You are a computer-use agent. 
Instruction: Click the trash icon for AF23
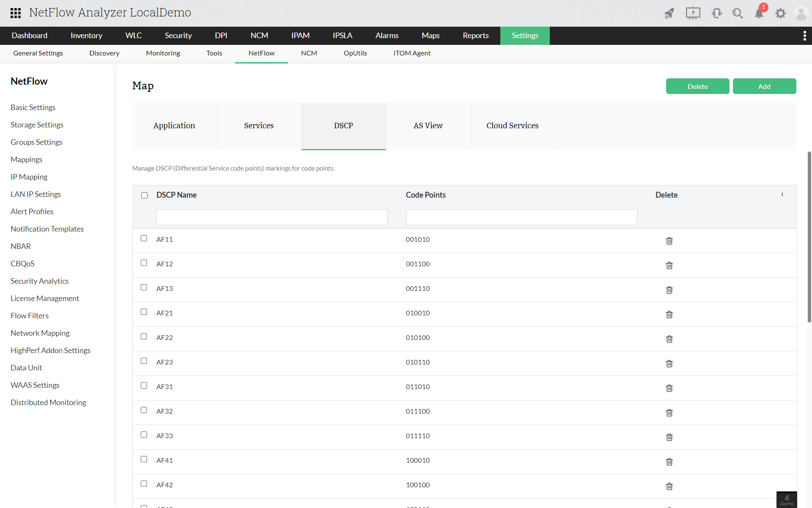coord(669,364)
